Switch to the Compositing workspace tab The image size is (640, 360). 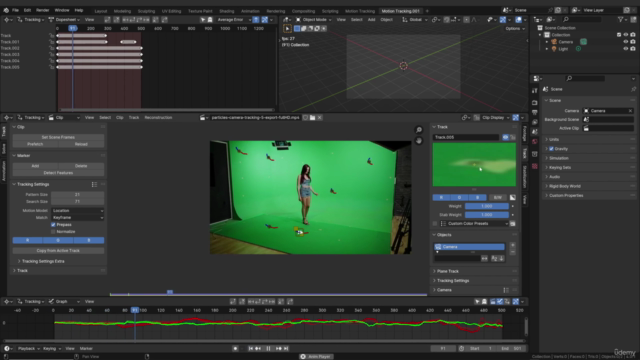[x=303, y=11]
